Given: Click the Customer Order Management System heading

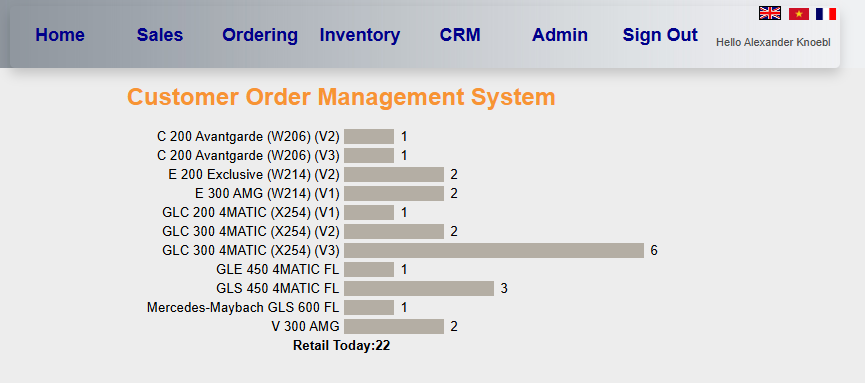Looking at the screenshot, I should 341,97.
